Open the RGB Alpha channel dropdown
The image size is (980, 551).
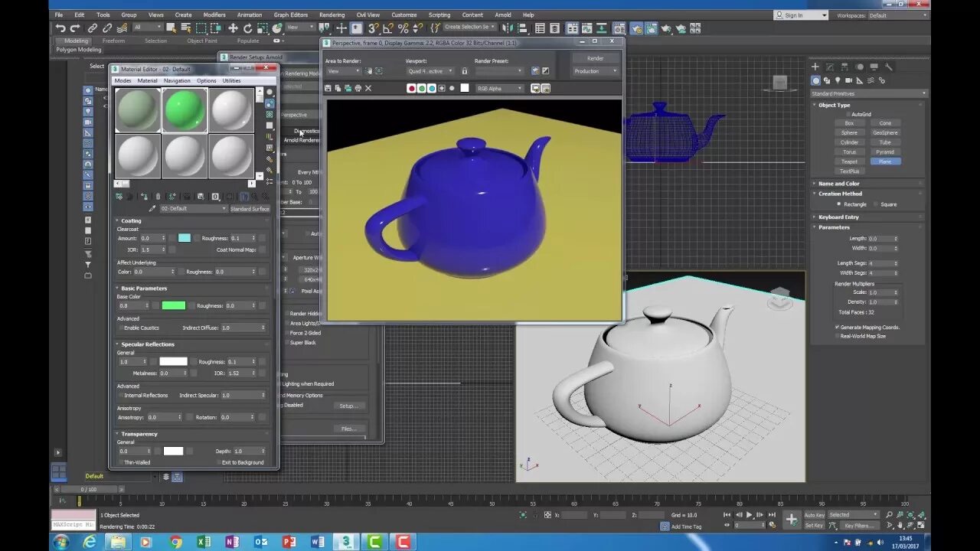click(500, 88)
